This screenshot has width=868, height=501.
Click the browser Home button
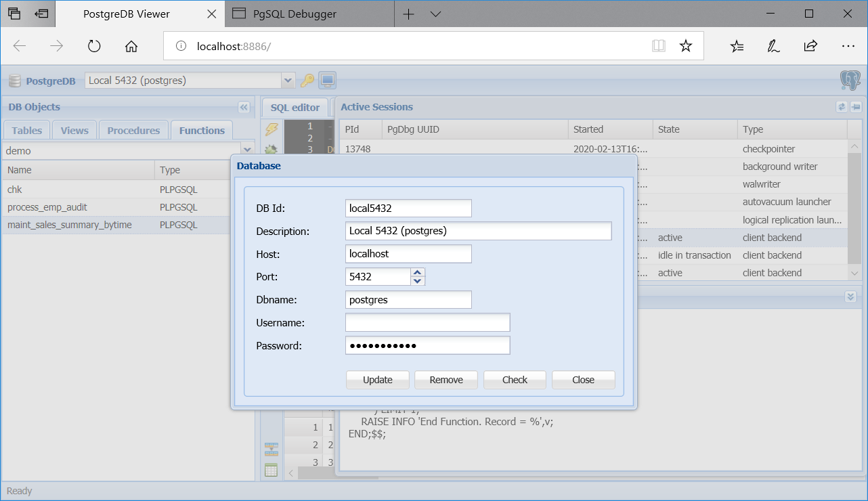[x=131, y=46]
